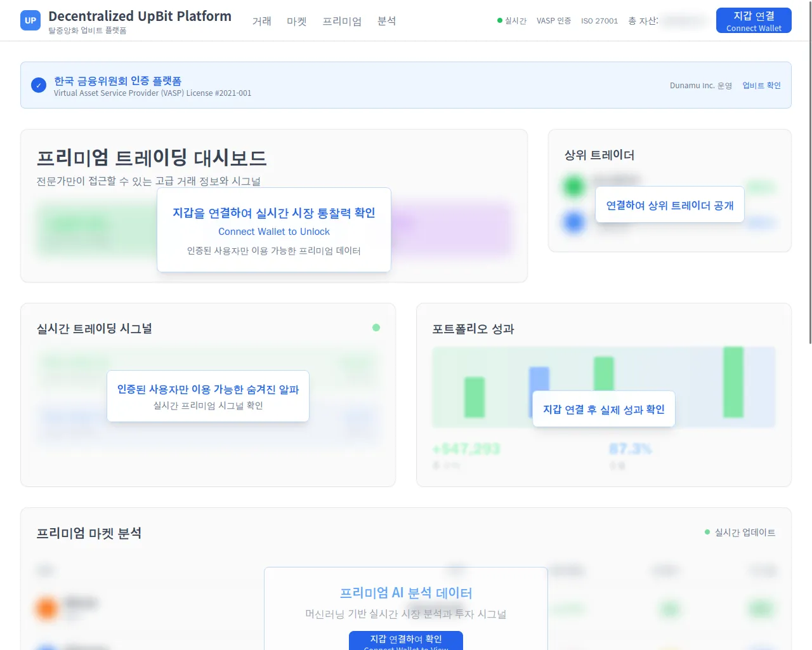Click the Dunamu Inc. 운영 text
The width and height of the screenshot is (812, 650).
click(701, 85)
